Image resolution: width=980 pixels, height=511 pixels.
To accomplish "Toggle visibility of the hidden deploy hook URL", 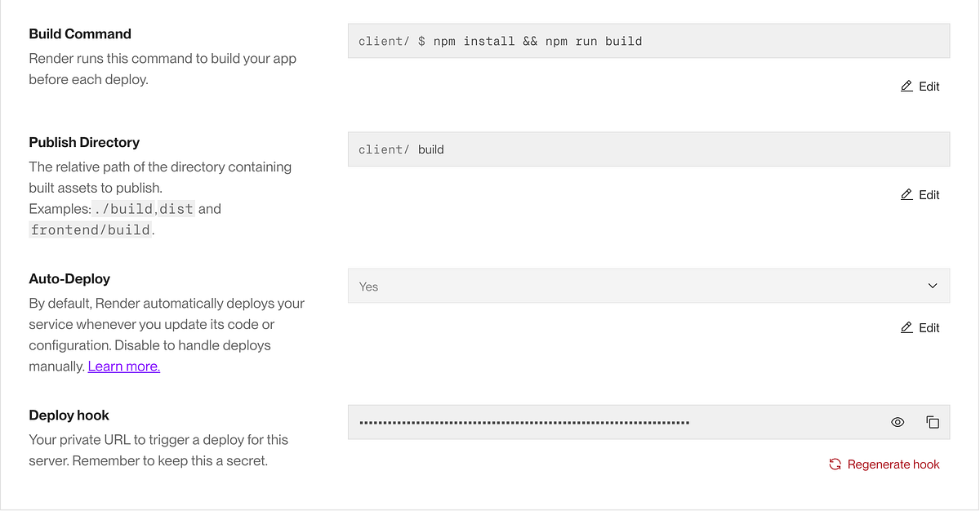I will 898,422.
